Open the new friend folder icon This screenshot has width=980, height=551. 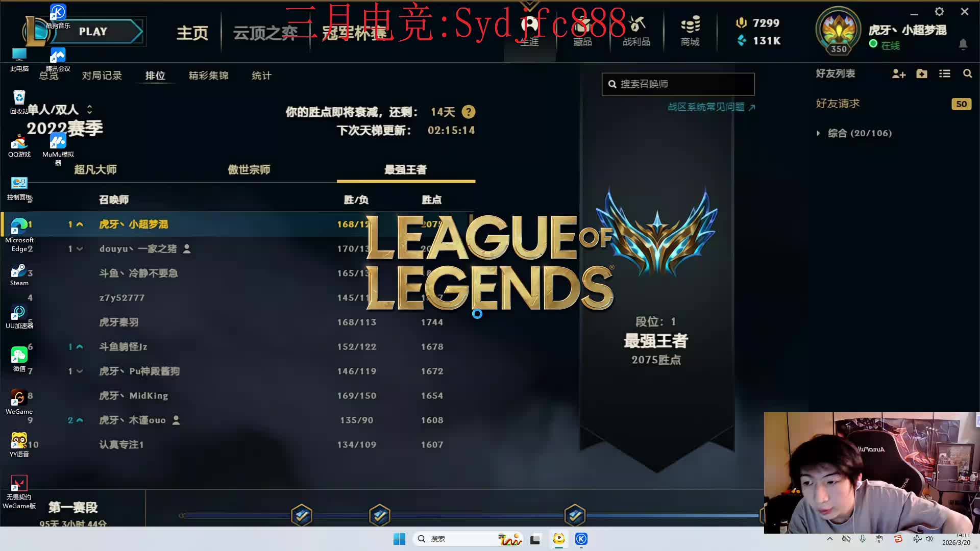pos(922,74)
